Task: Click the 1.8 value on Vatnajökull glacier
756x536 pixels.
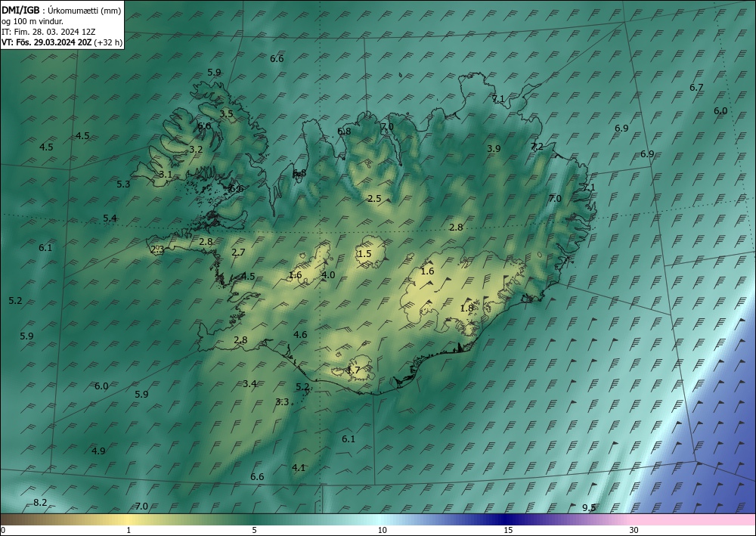Action: [466, 308]
